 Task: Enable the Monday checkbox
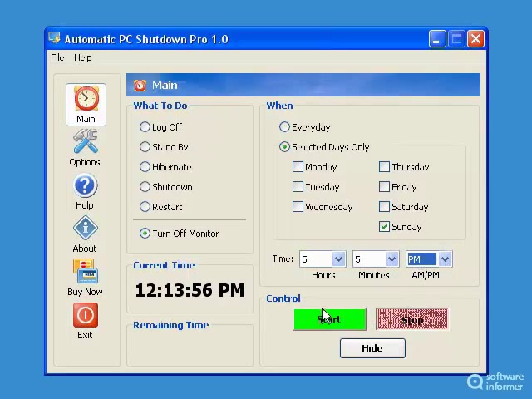point(298,166)
